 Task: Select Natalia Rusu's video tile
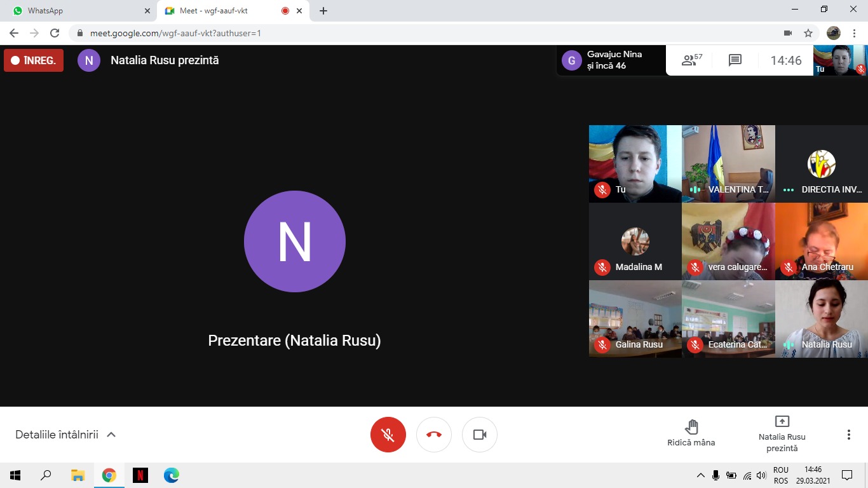click(821, 319)
